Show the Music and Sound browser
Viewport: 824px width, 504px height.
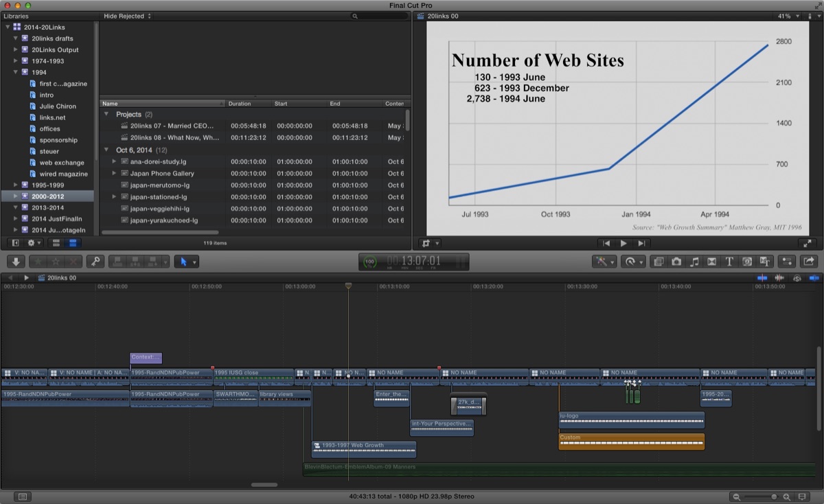(694, 262)
